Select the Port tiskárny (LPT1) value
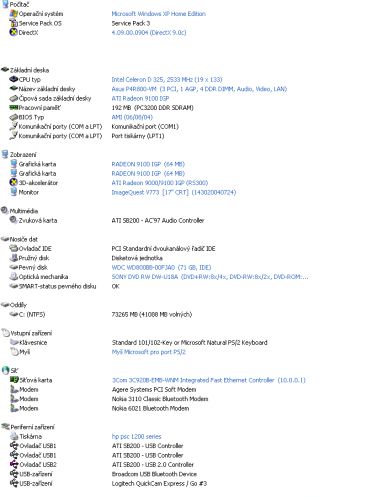367x500 pixels. [138, 136]
